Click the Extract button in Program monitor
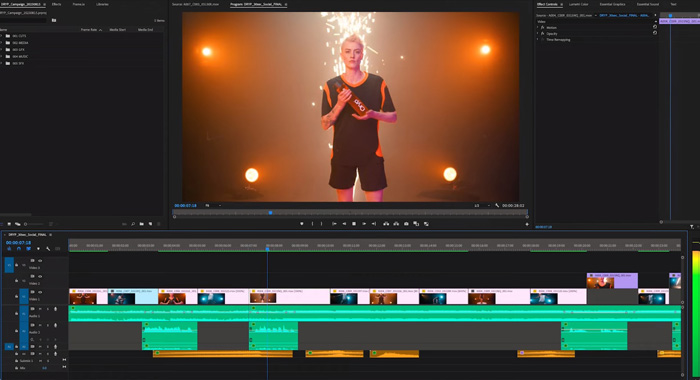Viewport: 700px width, 380px height. click(396, 224)
